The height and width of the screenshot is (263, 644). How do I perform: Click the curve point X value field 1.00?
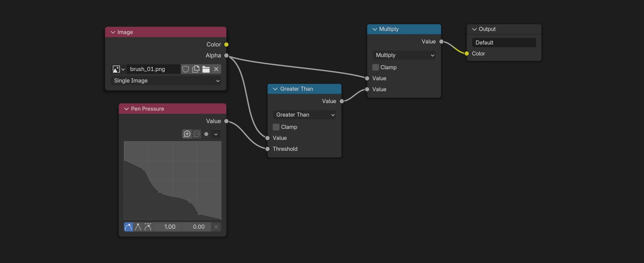(x=170, y=227)
